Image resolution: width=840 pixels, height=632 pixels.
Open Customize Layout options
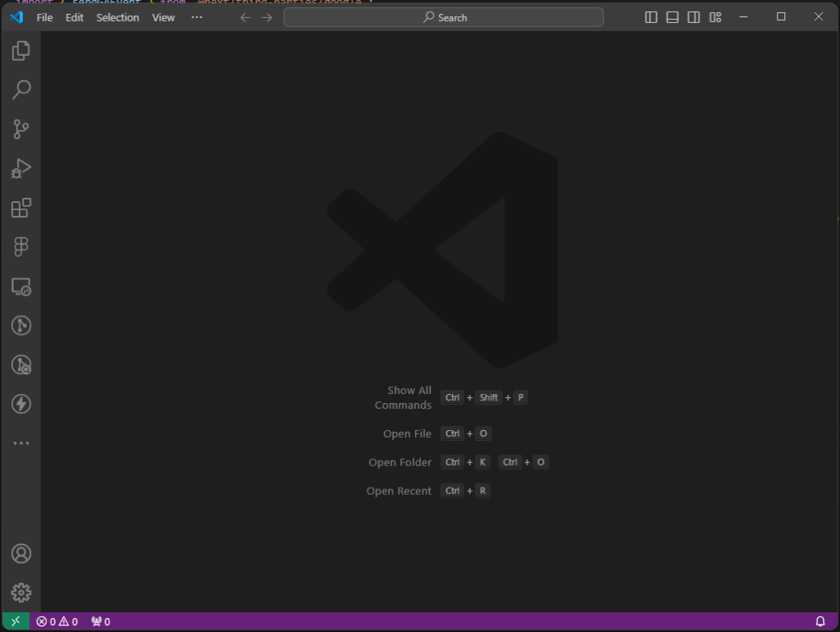point(715,17)
